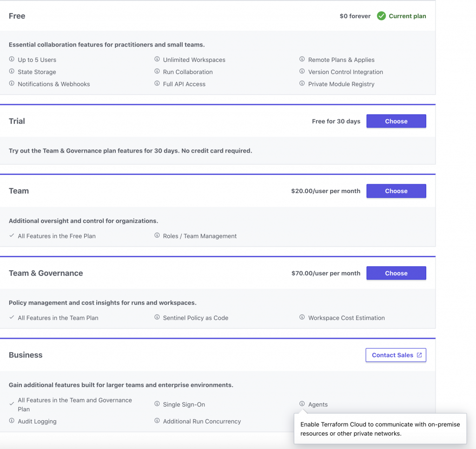Open Contact Sales for Business plan
Screen dimensions: 476x449
pyautogui.click(x=396, y=355)
